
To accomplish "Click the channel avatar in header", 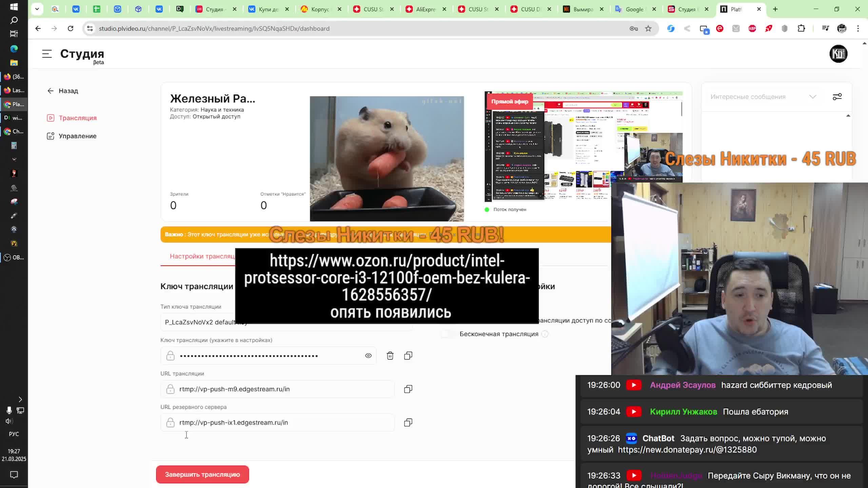I will [x=838, y=54].
